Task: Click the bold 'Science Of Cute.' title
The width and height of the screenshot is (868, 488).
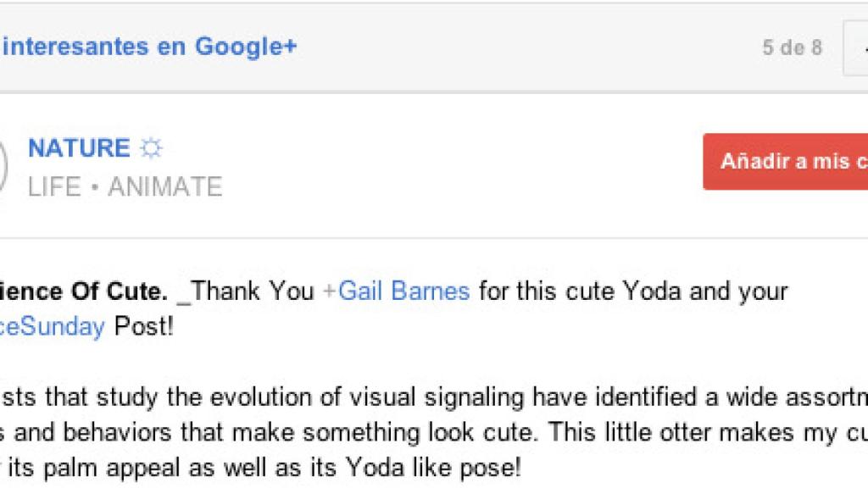Action: 82,292
